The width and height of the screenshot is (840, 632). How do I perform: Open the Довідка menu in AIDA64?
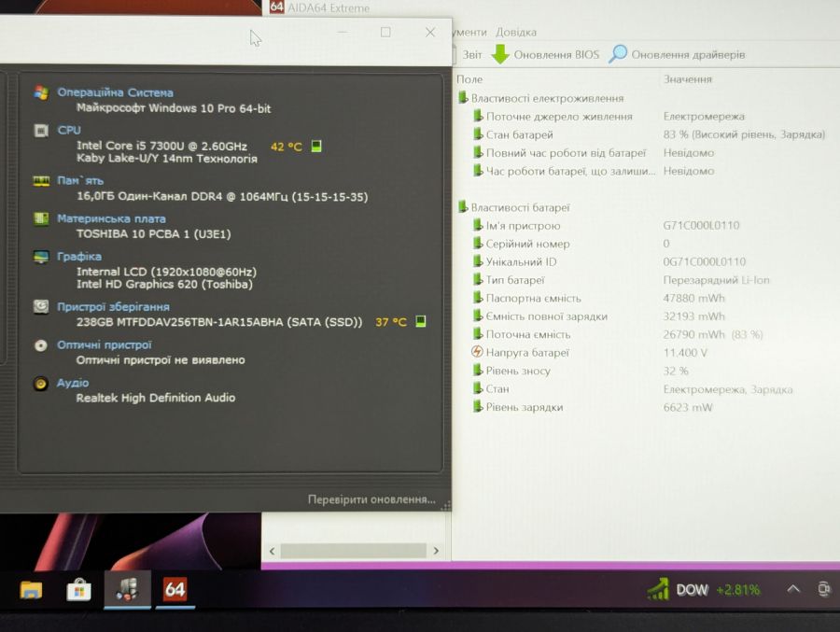coord(516,32)
